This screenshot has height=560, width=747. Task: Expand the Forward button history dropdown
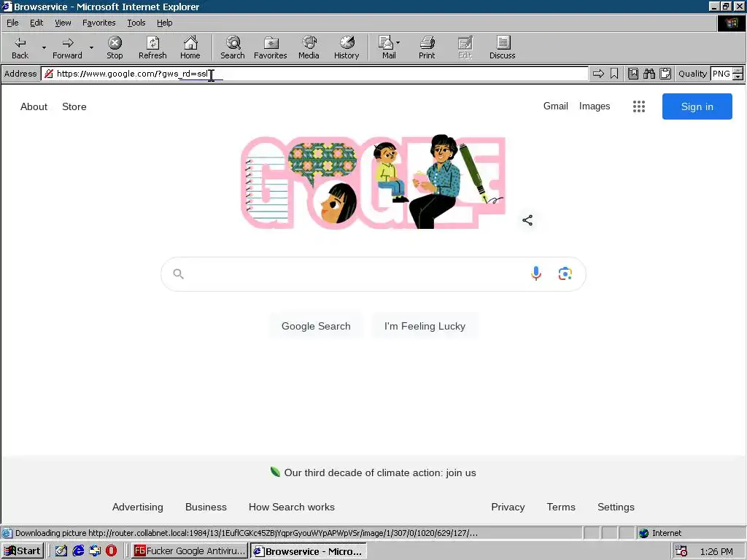91,47
